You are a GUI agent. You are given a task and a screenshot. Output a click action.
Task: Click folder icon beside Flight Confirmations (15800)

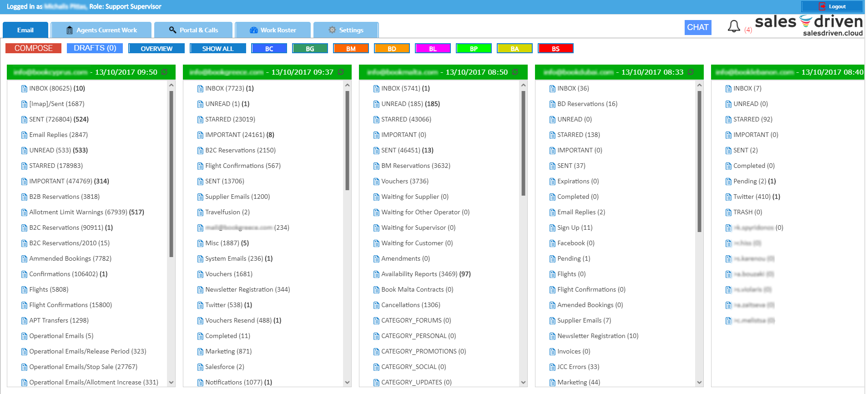pyautogui.click(x=24, y=305)
